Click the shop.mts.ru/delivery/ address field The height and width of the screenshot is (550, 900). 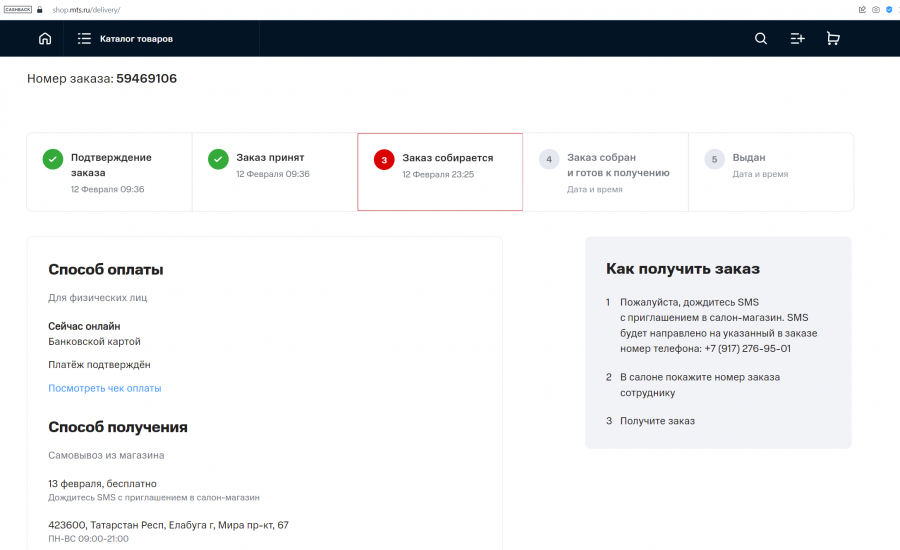(x=86, y=10)
